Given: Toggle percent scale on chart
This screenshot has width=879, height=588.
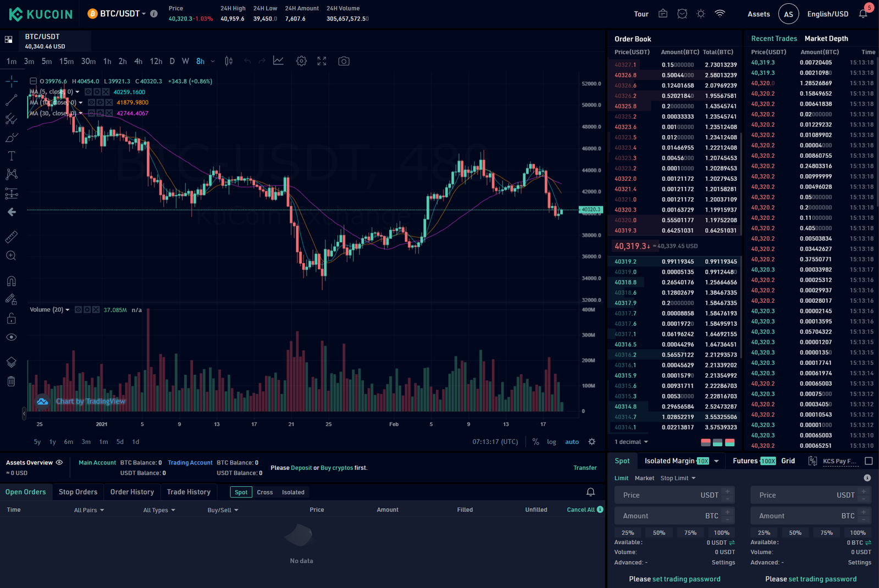Looking at the screenshot, I should [x=535, y=442].
